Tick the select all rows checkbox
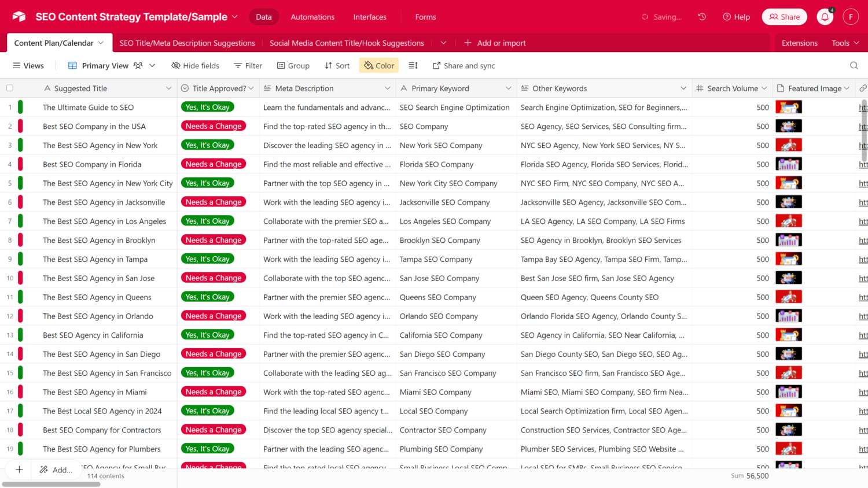The image size is (868, 488). pyautogui.click(x=10, y=88)
